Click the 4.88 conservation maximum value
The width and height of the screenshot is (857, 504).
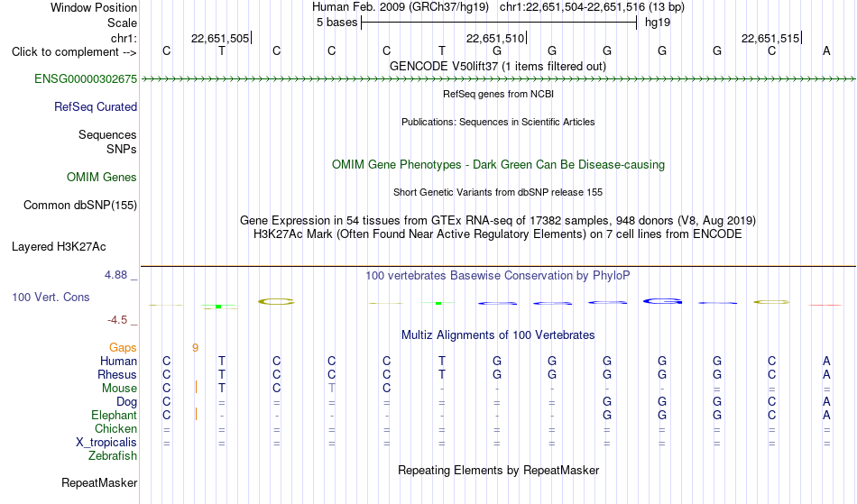tap(115, 275)
